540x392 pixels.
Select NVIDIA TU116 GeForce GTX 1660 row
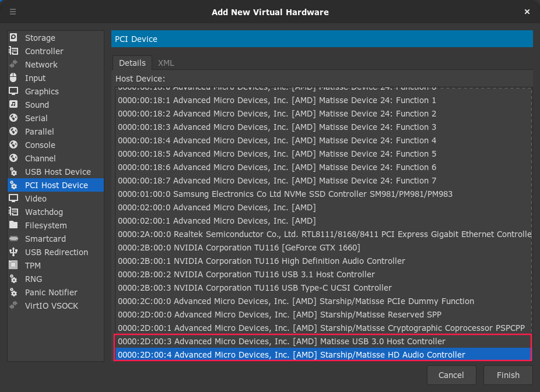[x=324, y=248]
